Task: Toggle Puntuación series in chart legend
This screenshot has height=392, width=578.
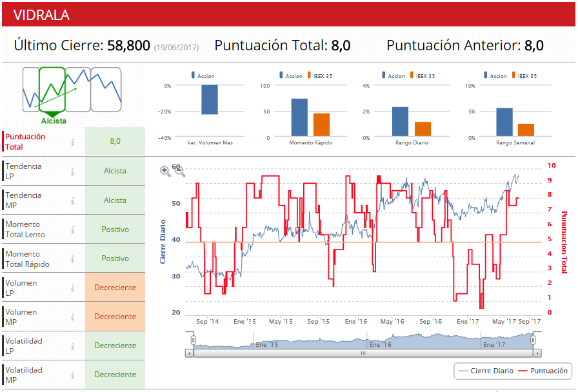Action: point(543,371)
